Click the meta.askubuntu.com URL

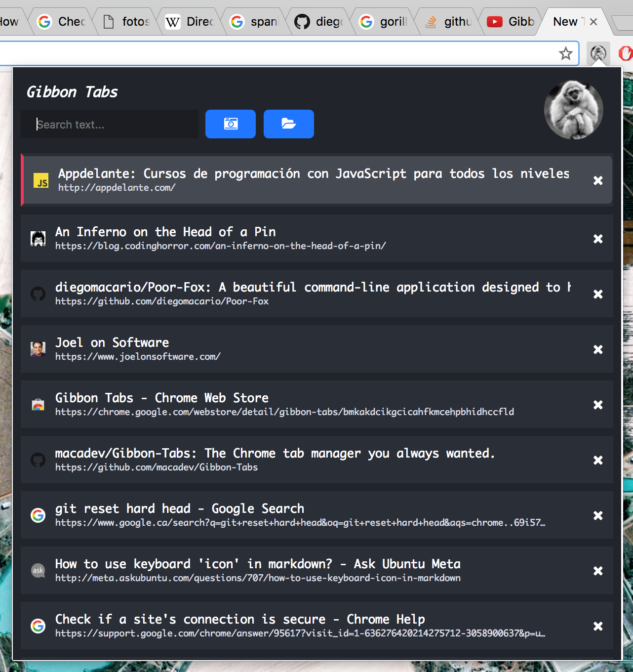pos(258,578)
